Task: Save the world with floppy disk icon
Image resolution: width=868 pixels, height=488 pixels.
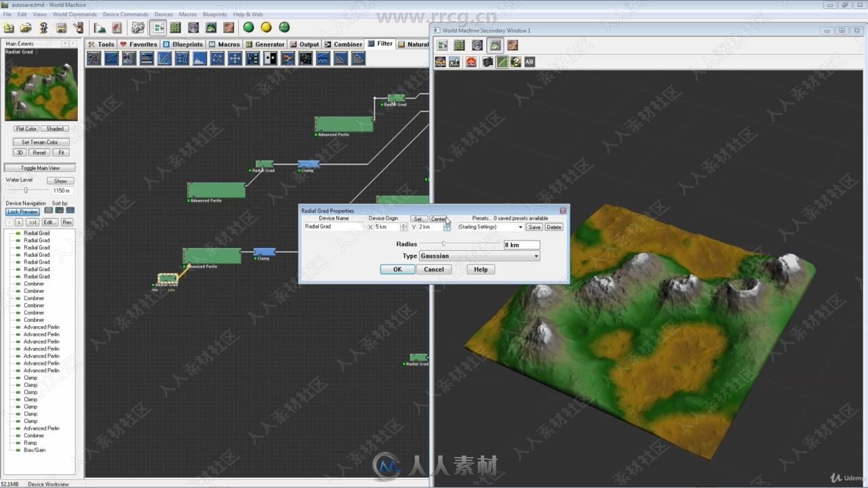Action: [x=61, y=28]
